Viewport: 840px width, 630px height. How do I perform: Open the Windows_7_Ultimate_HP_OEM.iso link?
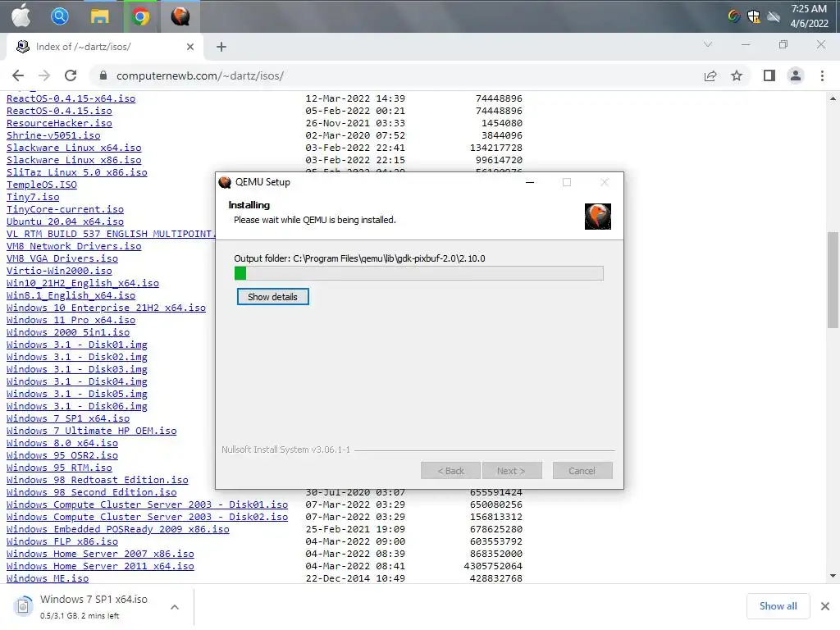pyautogui.click(x=92, y=431)
